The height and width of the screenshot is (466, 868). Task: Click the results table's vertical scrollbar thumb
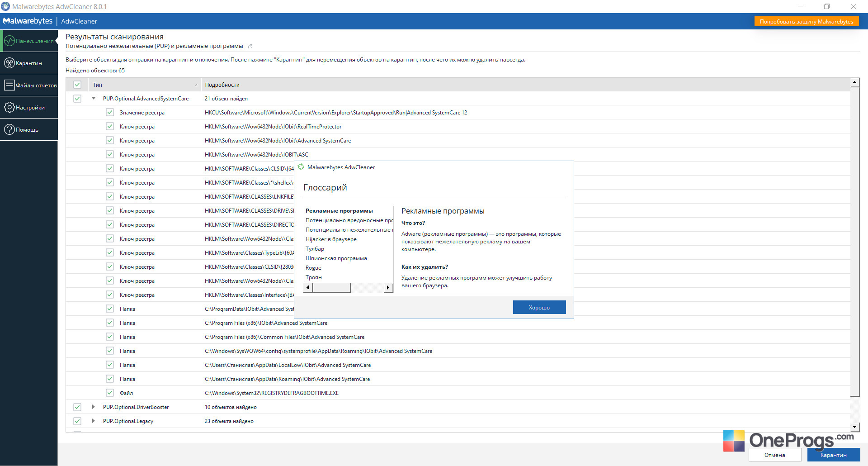tap(854, 242)
